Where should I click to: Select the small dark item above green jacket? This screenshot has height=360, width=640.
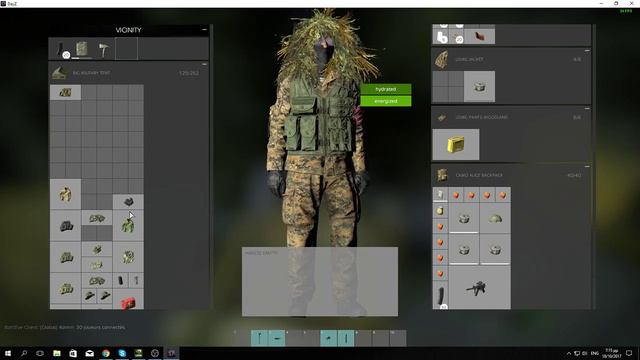(x=128, y=202)
